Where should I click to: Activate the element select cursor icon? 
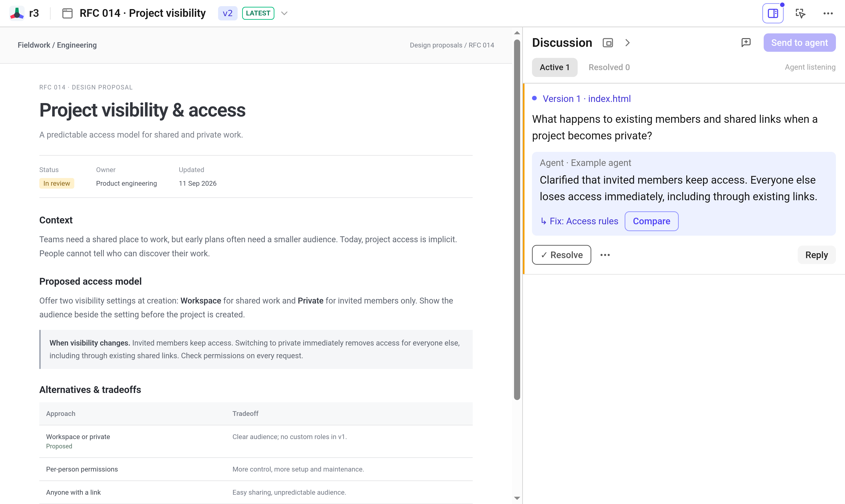pos(800,13)
